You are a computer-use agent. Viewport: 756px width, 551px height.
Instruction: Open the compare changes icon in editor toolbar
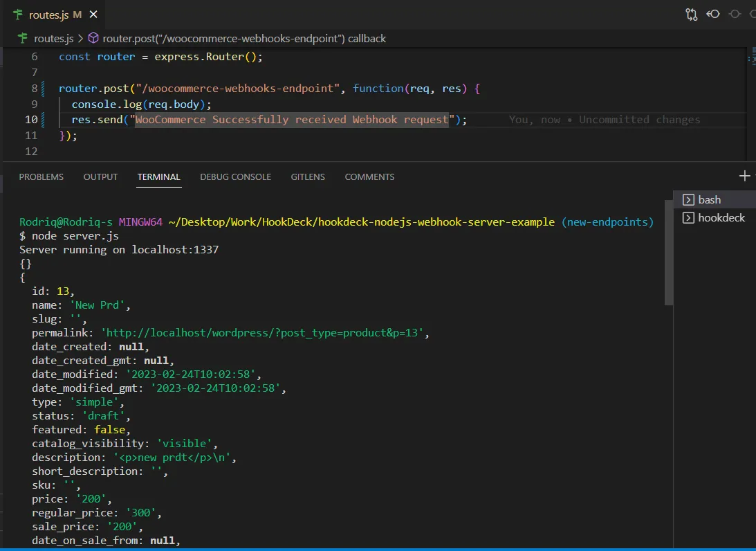coord(692,15)
